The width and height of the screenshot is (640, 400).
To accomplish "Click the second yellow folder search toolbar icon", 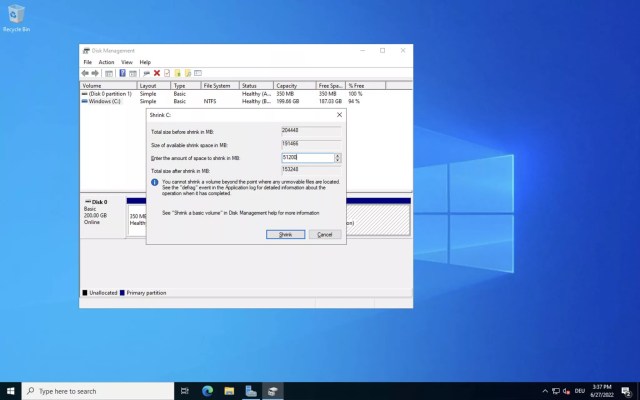I will coord(188,73).
